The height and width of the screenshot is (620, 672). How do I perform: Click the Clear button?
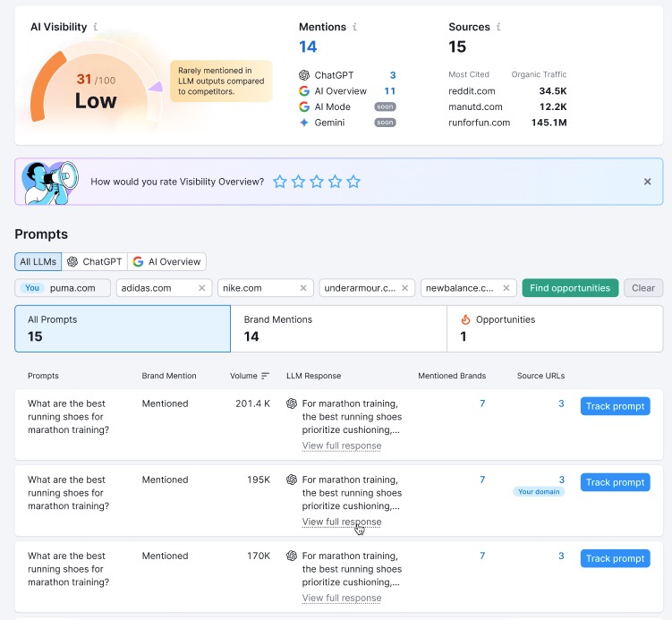(643, 288)
